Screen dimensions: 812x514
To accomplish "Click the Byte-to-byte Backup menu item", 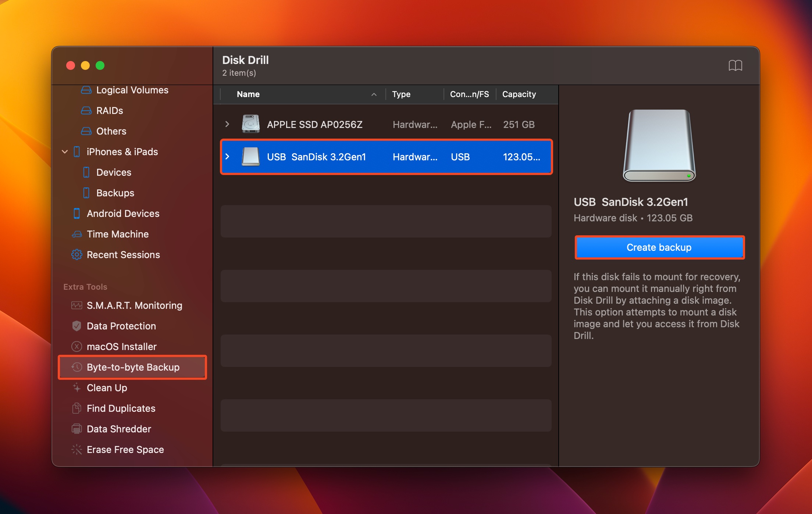I will click(133, 367).
